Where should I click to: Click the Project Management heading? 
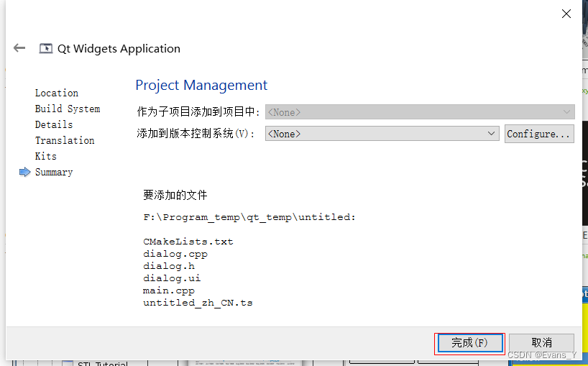click(201, 85)
